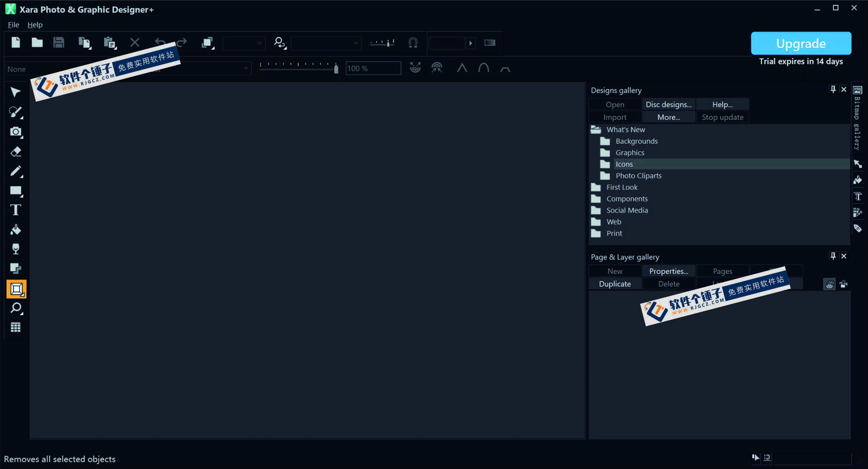Create a new document
This screenshot has height=469, width=868.
(x=16, y=43)
